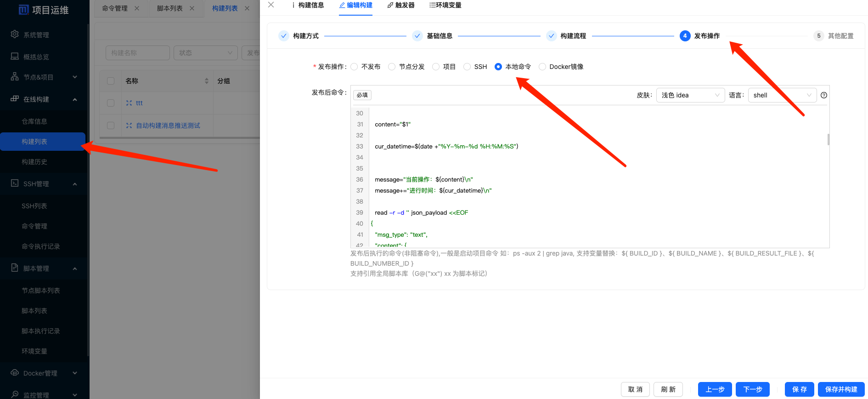The height and width of the screenshot is (399, 868).
Task: Switch to the 触发器 tab
Action: [401, 5]
